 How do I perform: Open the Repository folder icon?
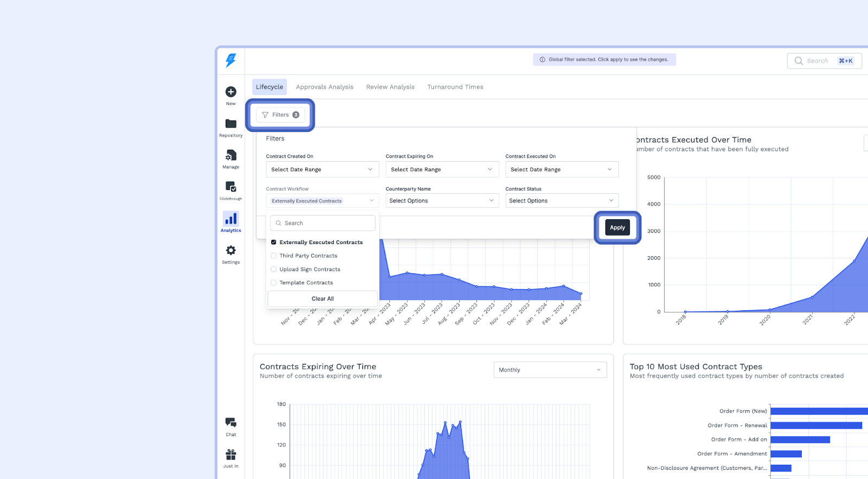[231, 124]
